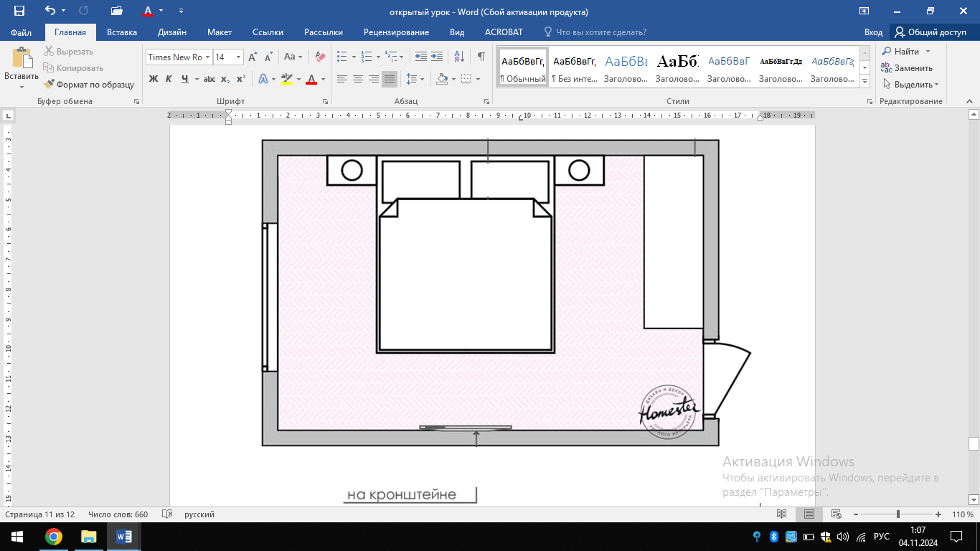Click the Format Painter brush icon
The width and height of the screenshot is (980, 551).
click(49, 85)
